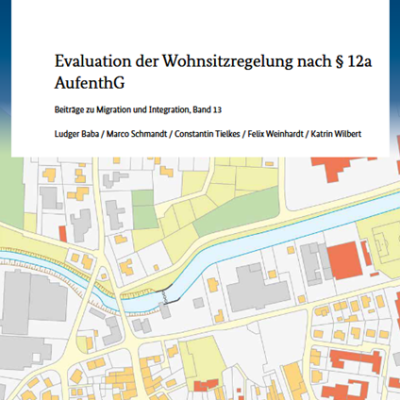This screenshot has width=400, height=400.
Task: Click the title 'Evaluation der Wohnsitzregelung nach § 12a'
Action: click(213, 62)
